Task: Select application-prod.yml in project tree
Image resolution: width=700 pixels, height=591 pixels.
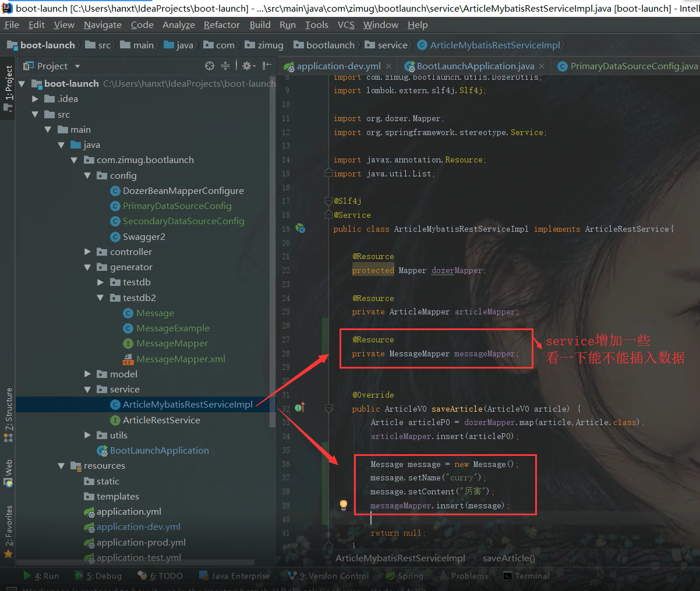Action: (x=141, y=542)
